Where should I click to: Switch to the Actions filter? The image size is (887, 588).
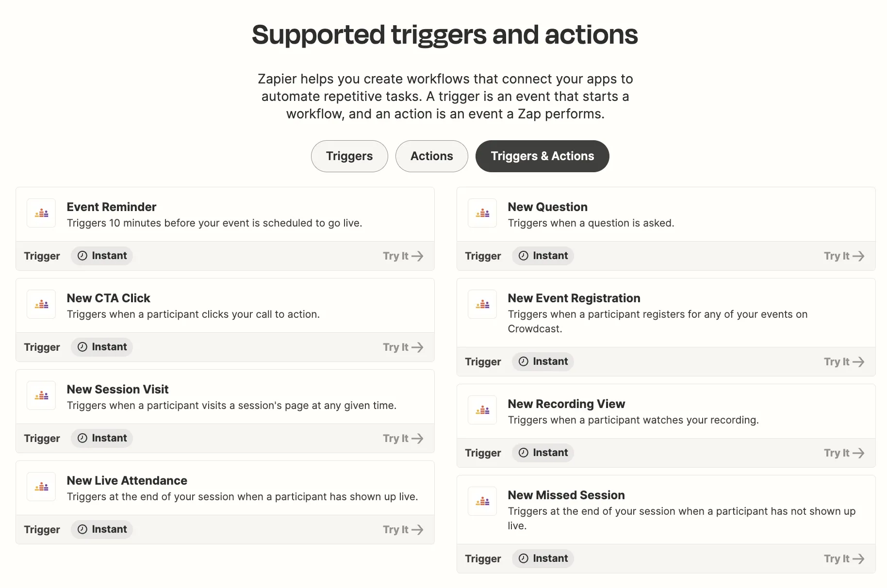click(431, 156)
